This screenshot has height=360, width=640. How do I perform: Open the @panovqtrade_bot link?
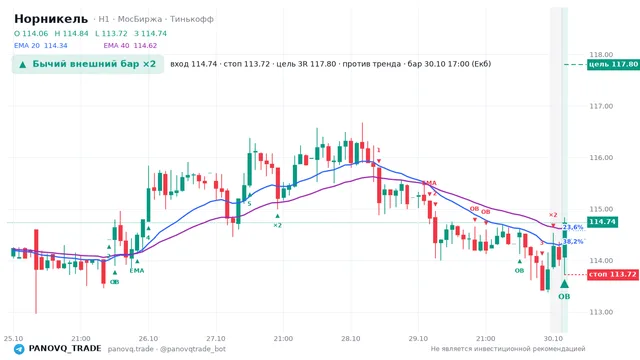(x=193, y=349)
